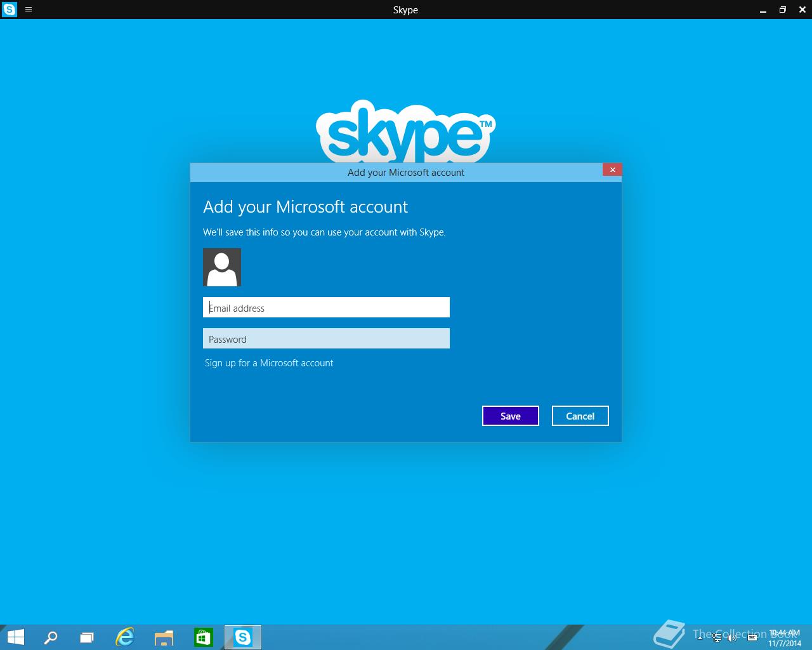The height and width of the screenshot is (650, 812).
Task: Click the user avatar picture placeholder
Action: coord(222,267)
